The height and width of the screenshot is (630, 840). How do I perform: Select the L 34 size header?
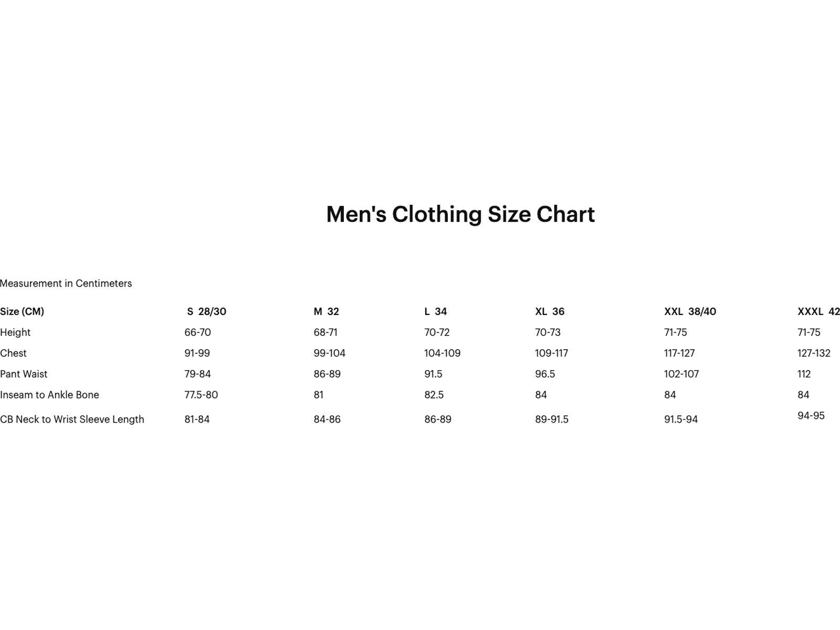pyautogui.click(x=435, y=311)
